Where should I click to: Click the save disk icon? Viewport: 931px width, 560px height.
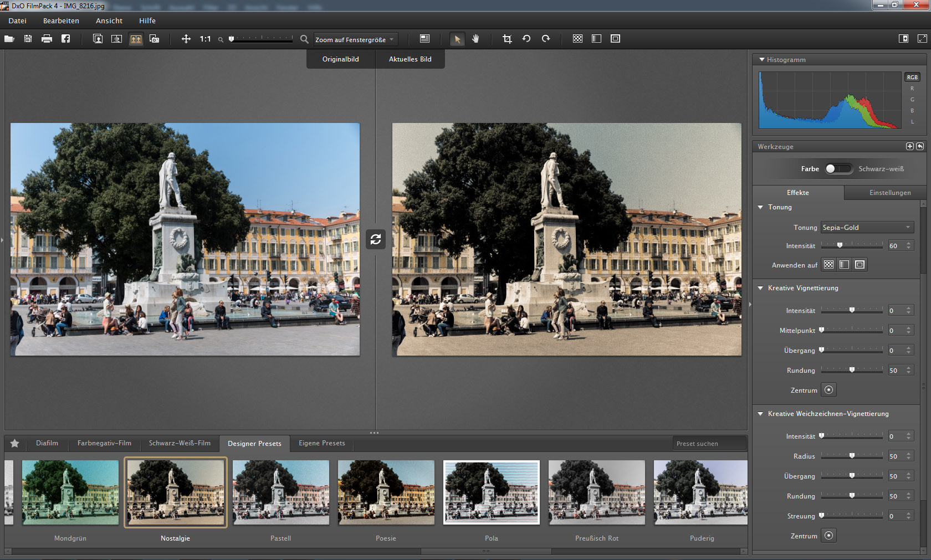[x=28, y=39]
